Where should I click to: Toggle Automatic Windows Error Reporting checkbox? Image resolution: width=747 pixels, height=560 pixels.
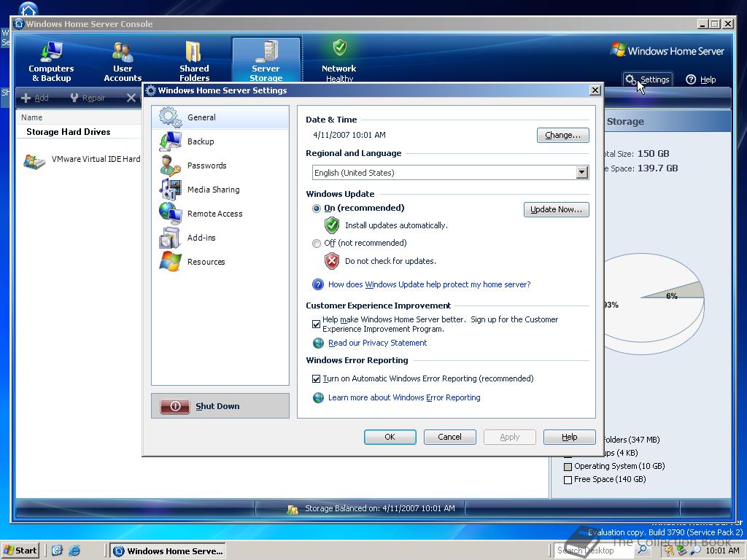point(316,378)
